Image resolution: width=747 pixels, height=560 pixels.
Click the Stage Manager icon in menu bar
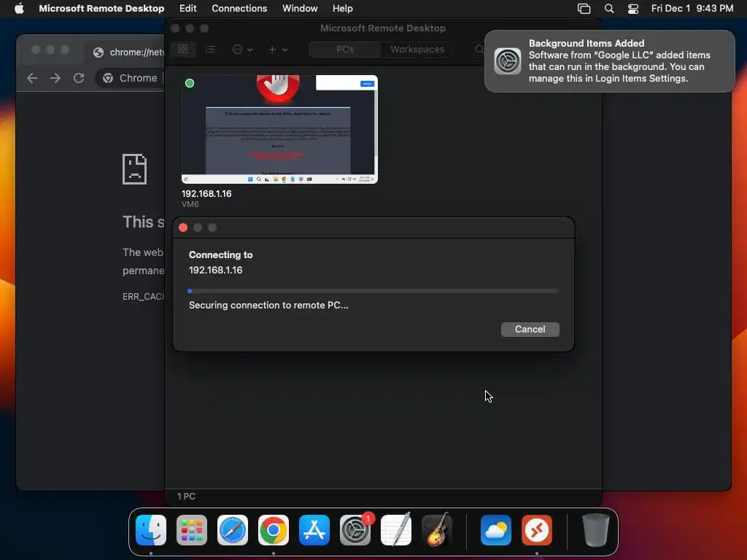point(584,9)
